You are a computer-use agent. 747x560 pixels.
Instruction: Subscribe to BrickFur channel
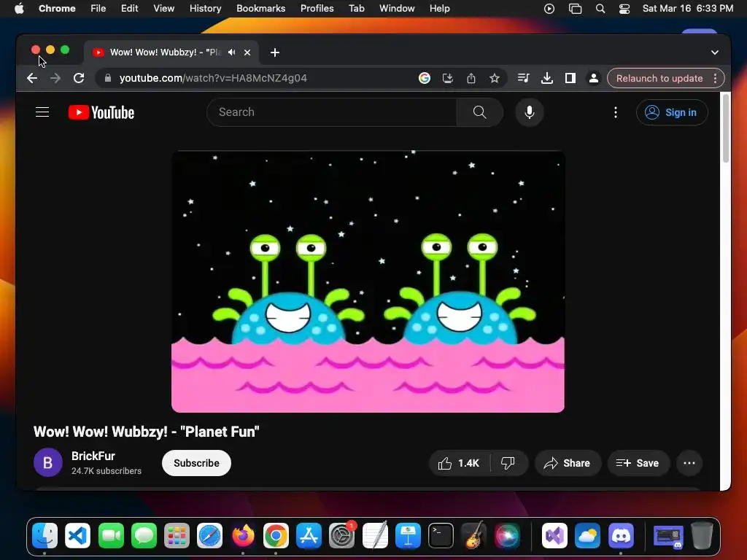196,463
